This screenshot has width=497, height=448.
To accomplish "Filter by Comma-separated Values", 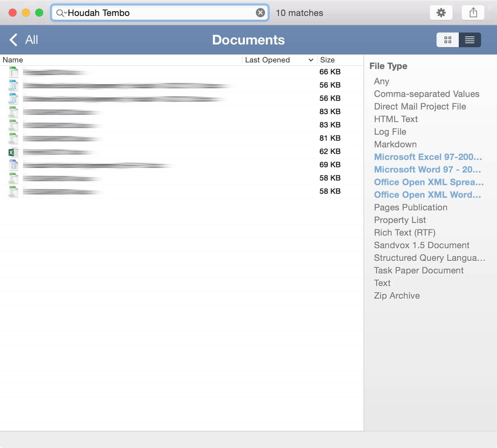I will pyautogui.click(x=427, y=94).
